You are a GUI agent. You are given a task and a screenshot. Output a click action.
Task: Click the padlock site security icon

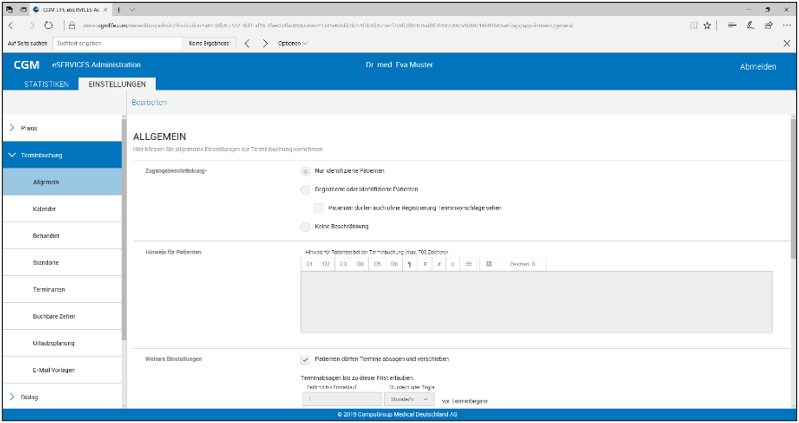tap(72, 25)
